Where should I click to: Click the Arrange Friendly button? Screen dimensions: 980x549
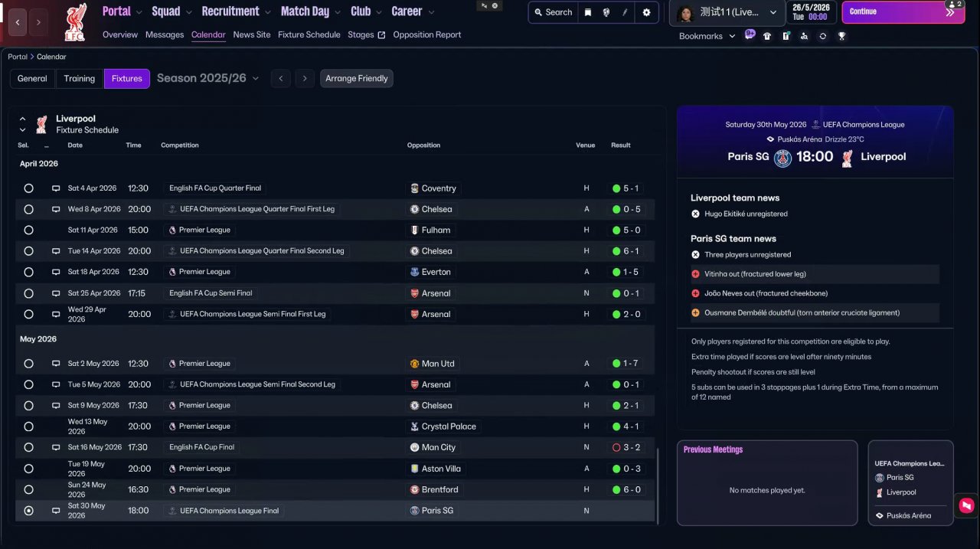[x=356, y=78]
